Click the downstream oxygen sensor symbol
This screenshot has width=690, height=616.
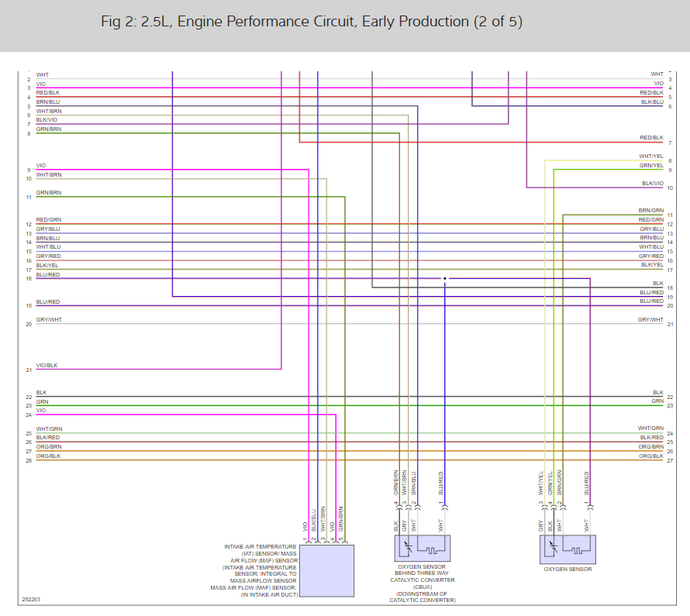pyautogui.click(x=423, y=548)
